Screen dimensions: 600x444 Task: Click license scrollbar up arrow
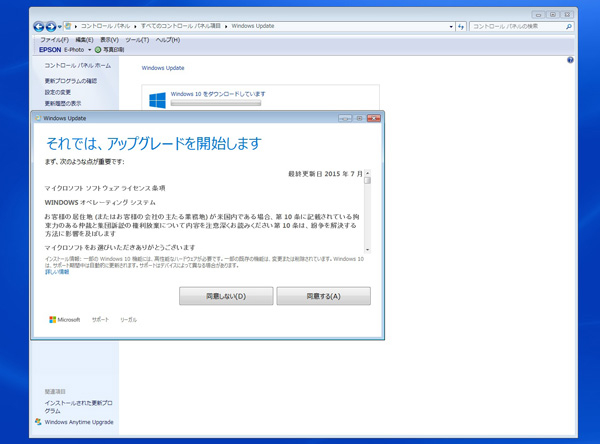pyautogui.click(x=367, y=173)
